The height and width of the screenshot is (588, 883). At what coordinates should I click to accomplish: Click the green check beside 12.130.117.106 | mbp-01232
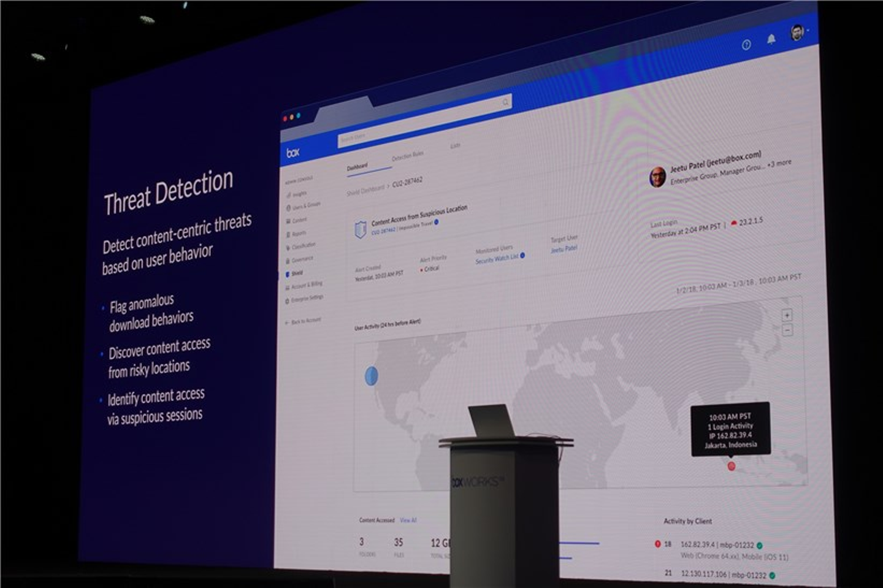click(772, 575)
